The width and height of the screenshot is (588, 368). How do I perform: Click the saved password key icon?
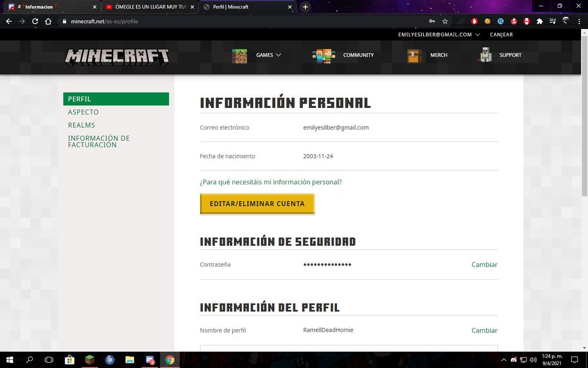click(x=432, y=21)
